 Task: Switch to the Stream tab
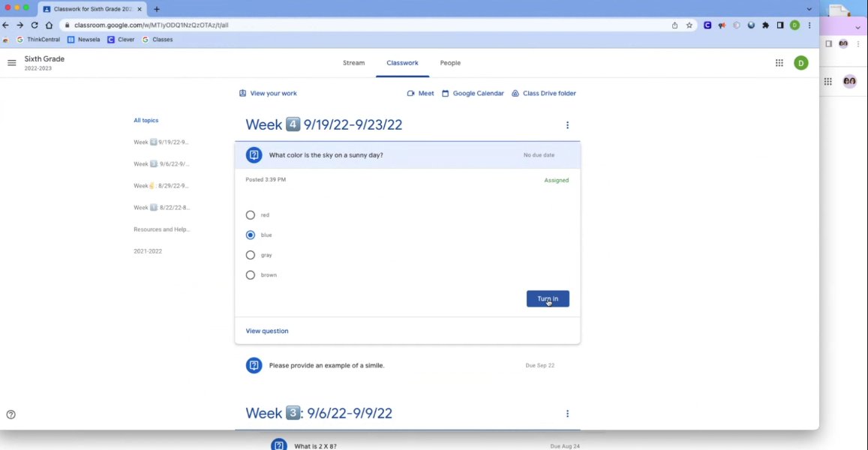pyautogui.click(x=353, y=63)
